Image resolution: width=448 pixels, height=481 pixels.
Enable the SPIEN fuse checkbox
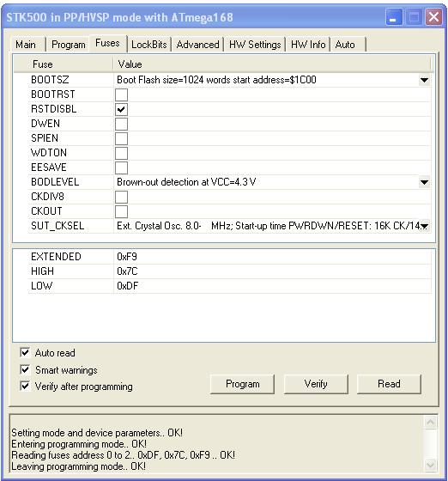tap(121, 138)
